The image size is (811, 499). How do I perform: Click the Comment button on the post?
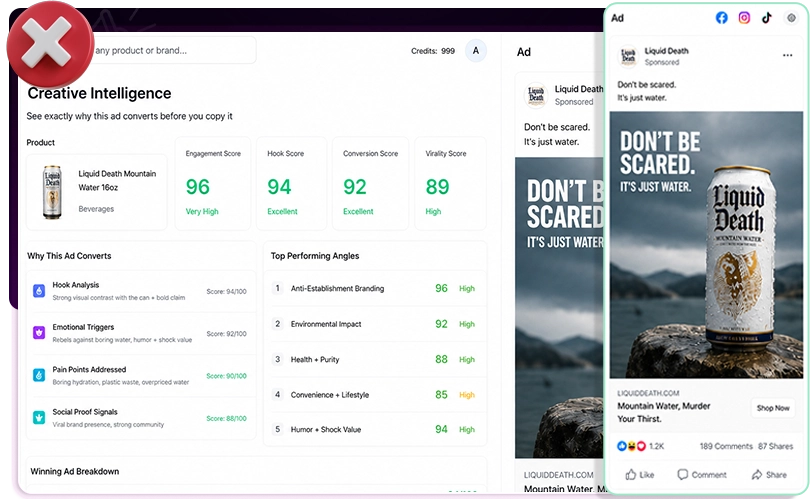tap(702, 475)
